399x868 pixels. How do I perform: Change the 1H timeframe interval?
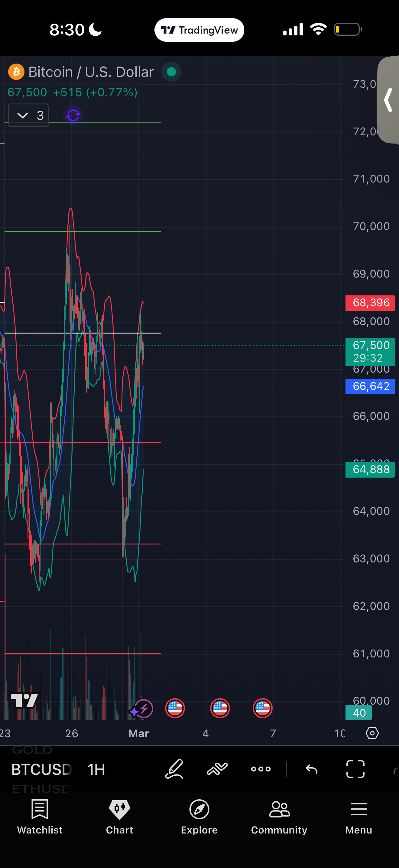(96, 770)
